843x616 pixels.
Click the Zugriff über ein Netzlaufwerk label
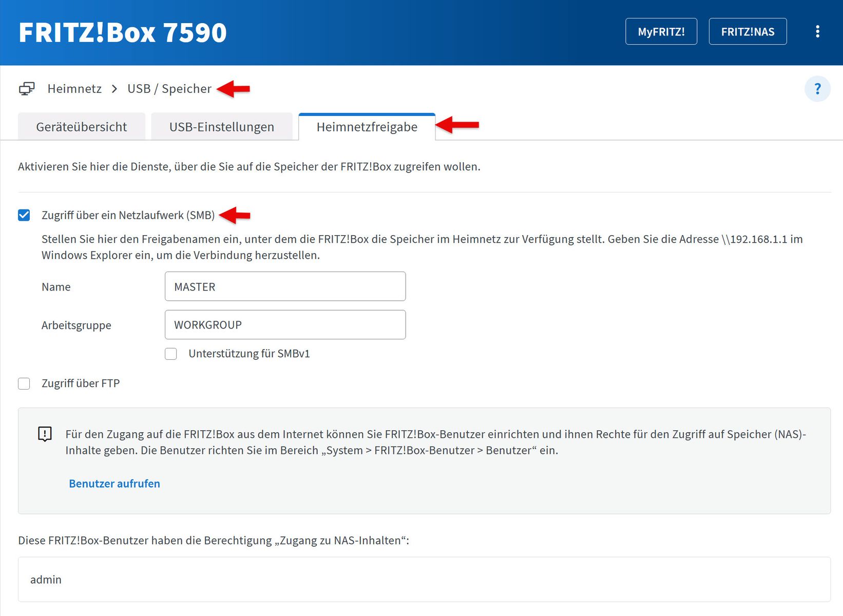coord(128,215)
